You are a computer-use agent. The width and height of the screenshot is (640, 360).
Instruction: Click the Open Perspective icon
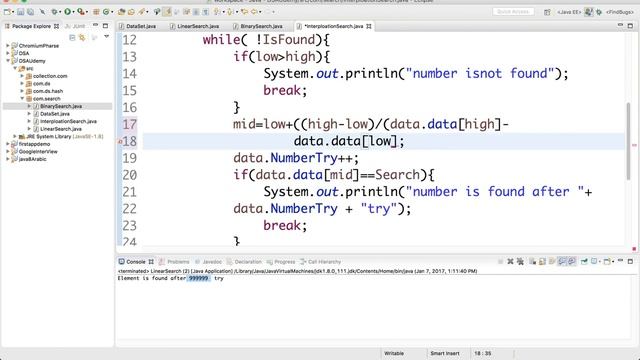547,12
